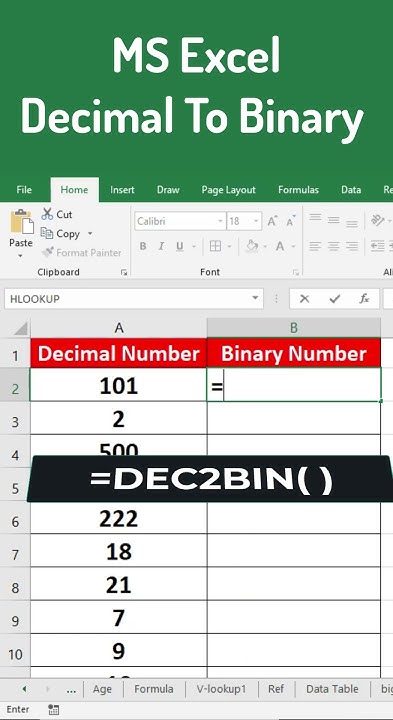The width and height of the screenshot is (393, 720).
Task: Click the Orientation text angle icon
Action: pyautogui.click(x=377, y=220)
